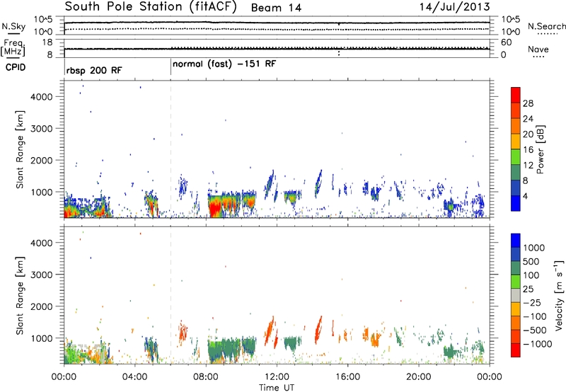Click the gray segment of Velocity colorbar
566x392 pixels.
click(516, 295)
